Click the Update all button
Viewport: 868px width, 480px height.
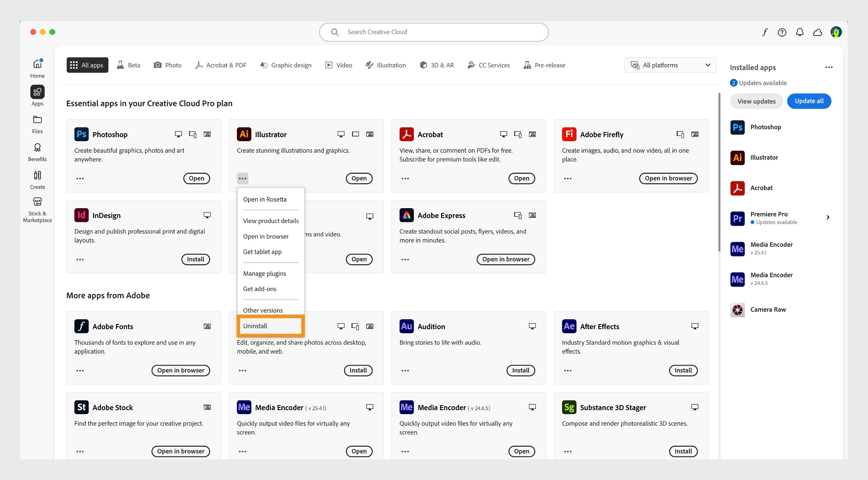coord(809,101)
